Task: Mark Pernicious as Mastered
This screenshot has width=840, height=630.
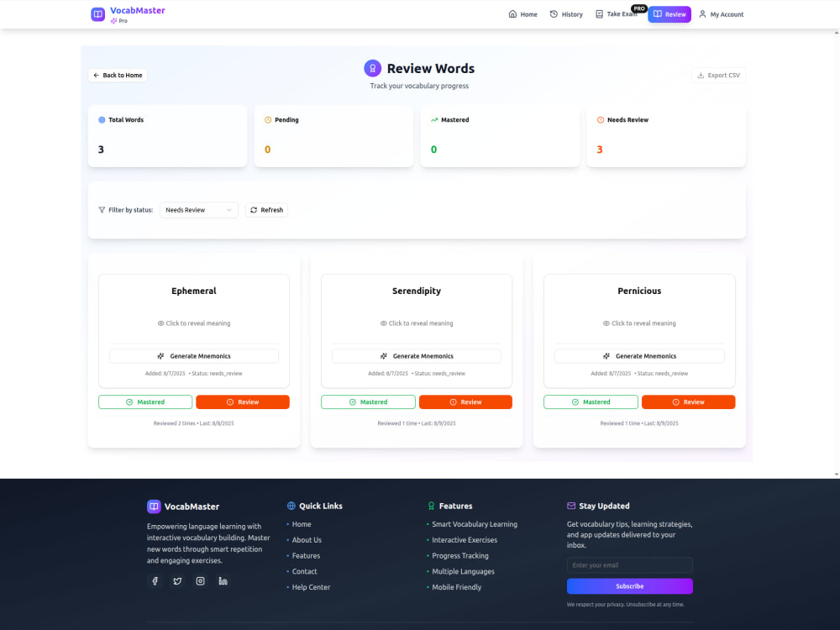Action: (x=591, y=402)
